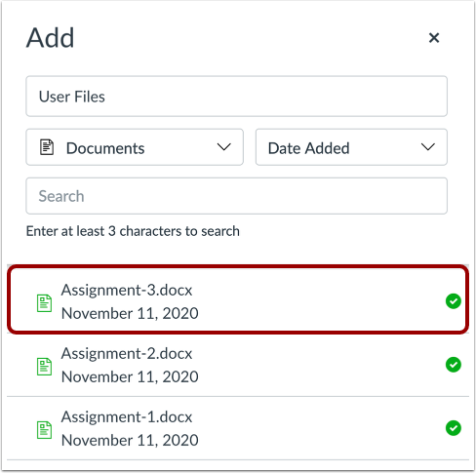This screenshot has width=476, height=473.
Task: Click the date under Assignment-3.docx
Action: click(130, 313)
